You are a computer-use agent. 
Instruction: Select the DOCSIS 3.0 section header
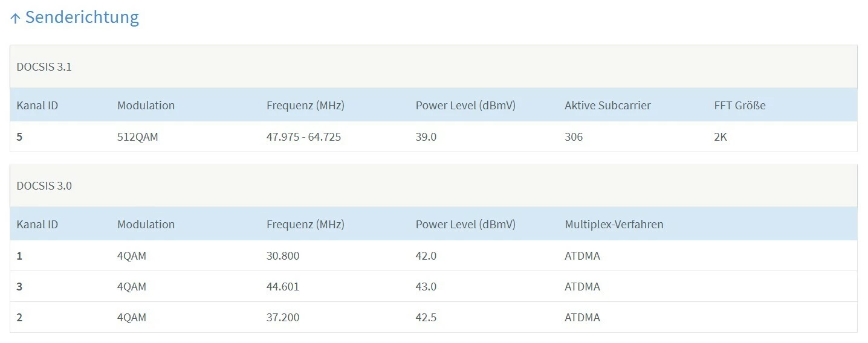pyautogui.click(x=44, y=186)
